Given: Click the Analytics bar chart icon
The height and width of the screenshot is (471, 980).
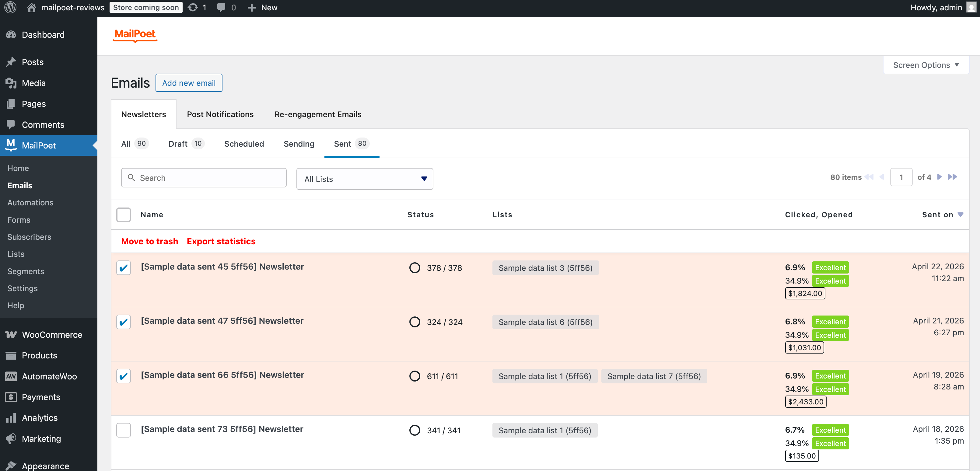Looking at the screenshot, I should tap(11, 418).
